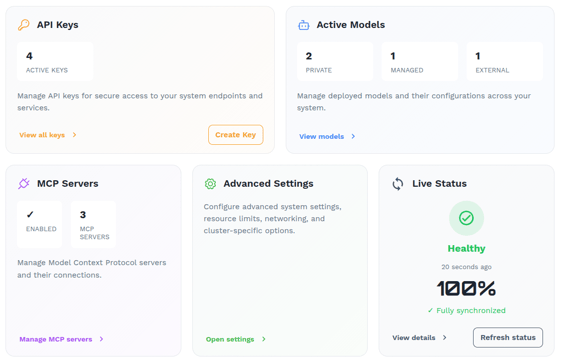Click the 'Manage API keys for secure access' description
Image resolution: width=562 pixels, height=363 pixels.
(x=140, y=102)
